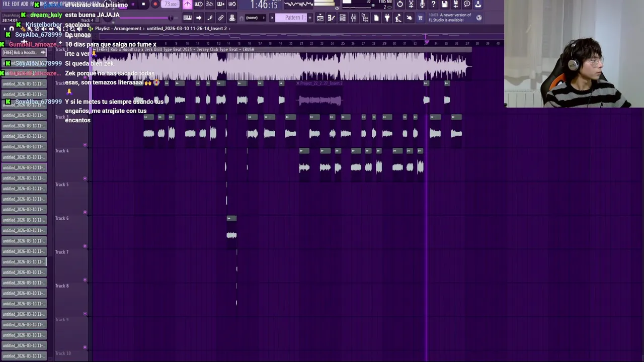Open the online news globe icon
644x362 pixels.
tap(479, 18)
